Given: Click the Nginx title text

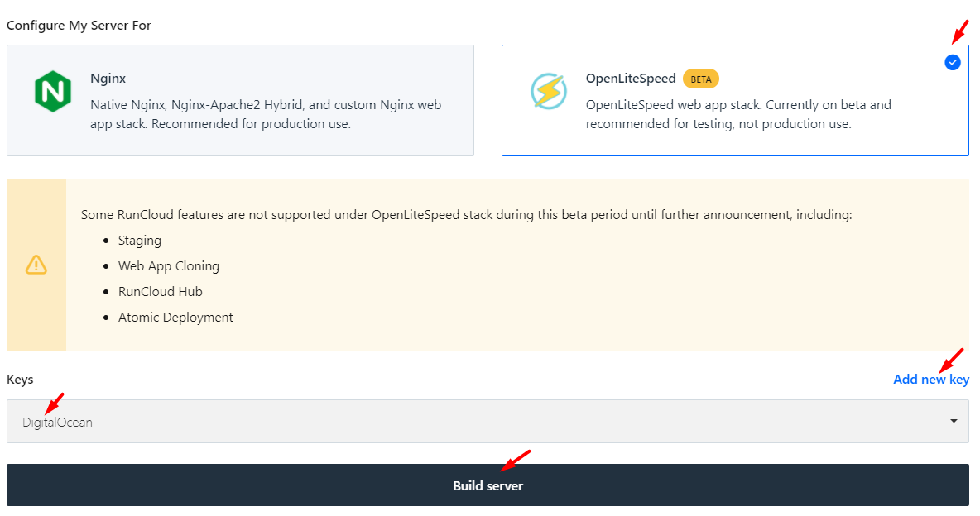Looking at the screenshot, I should (108, 79).
